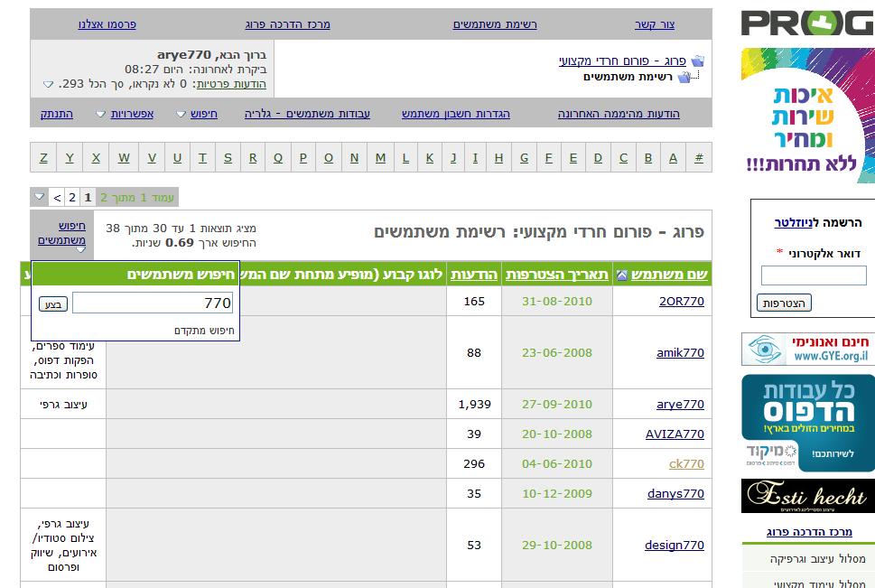875x588 pixels.
Task: Click the next page arrow
Action: tap(57, 197)
